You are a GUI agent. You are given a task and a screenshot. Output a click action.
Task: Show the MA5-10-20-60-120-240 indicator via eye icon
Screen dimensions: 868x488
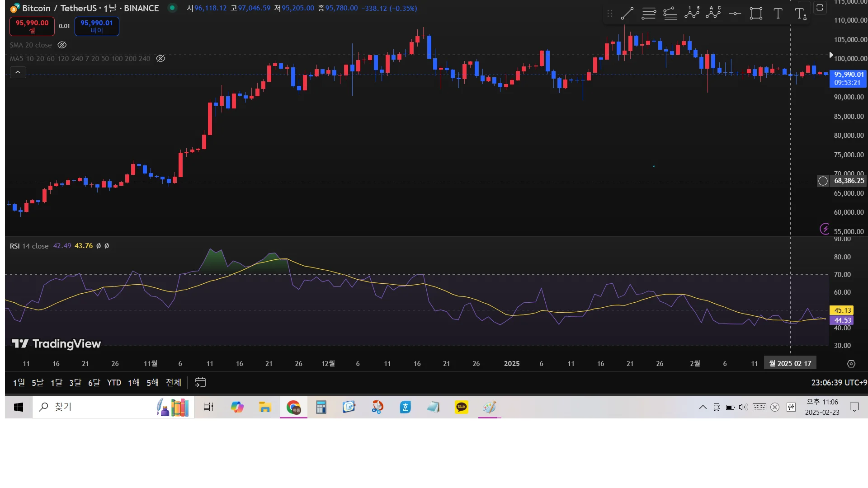pos(160,58)
